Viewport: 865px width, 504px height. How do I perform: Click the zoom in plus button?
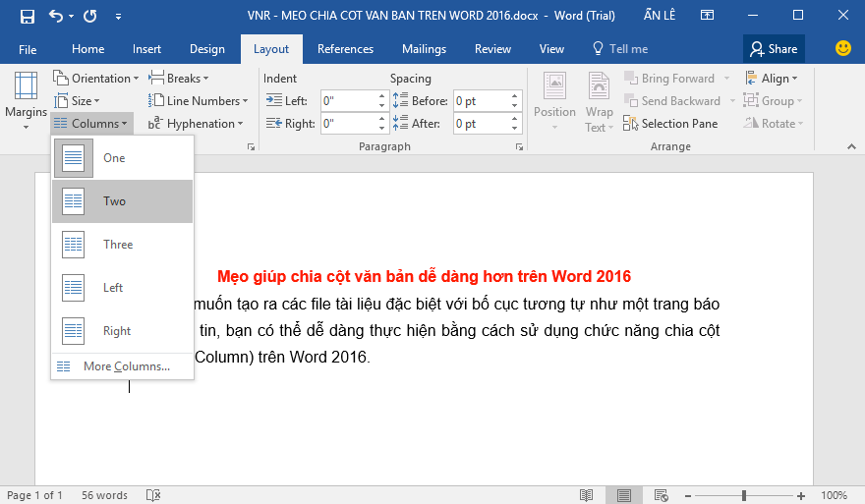[x=801, y=496]
